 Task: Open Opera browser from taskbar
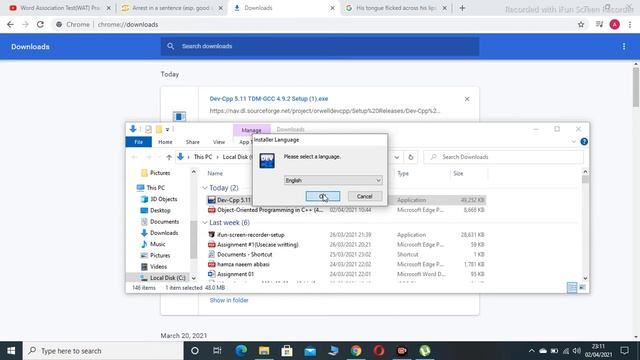(379, 351)
